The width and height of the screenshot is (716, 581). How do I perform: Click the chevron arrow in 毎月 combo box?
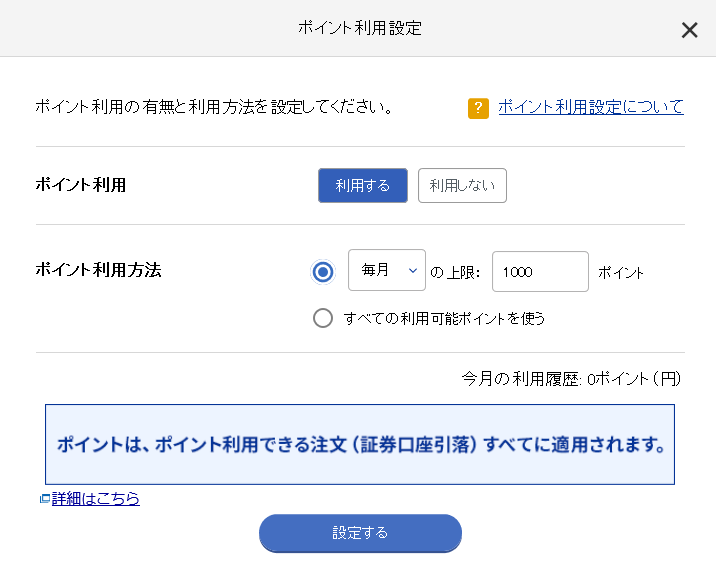tap(413, 270)
